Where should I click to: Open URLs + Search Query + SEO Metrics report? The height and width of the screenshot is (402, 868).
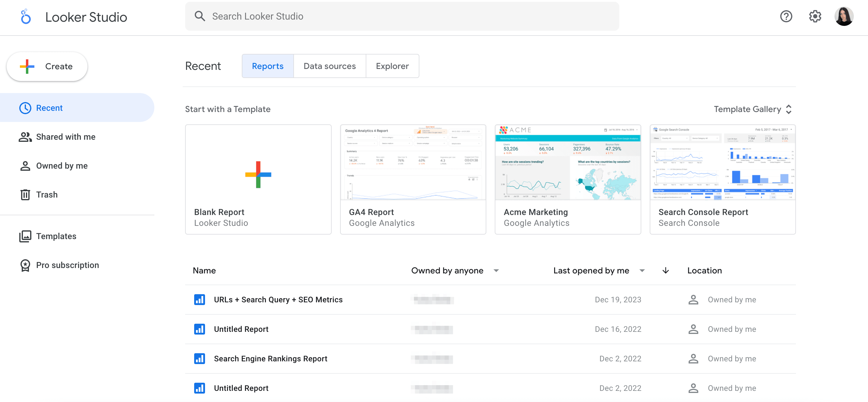[278, 300]
